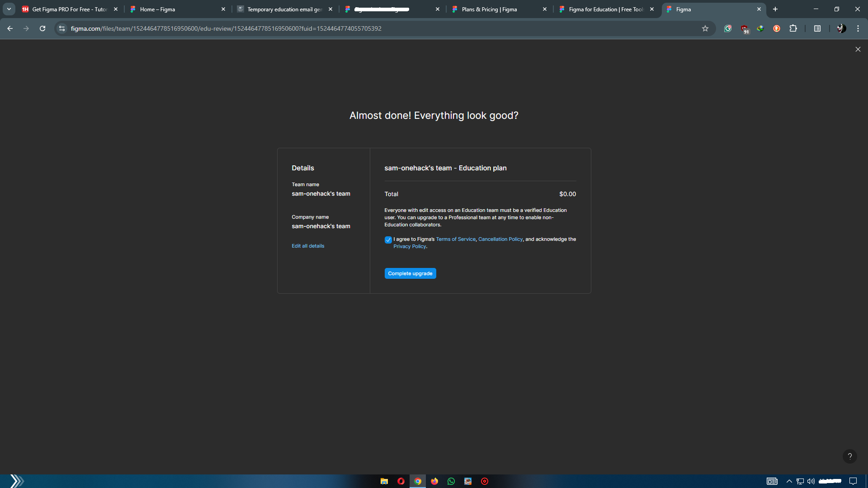Close the Figma for Education tab
Screen dimensions: 868x488
tap(652, 9)
